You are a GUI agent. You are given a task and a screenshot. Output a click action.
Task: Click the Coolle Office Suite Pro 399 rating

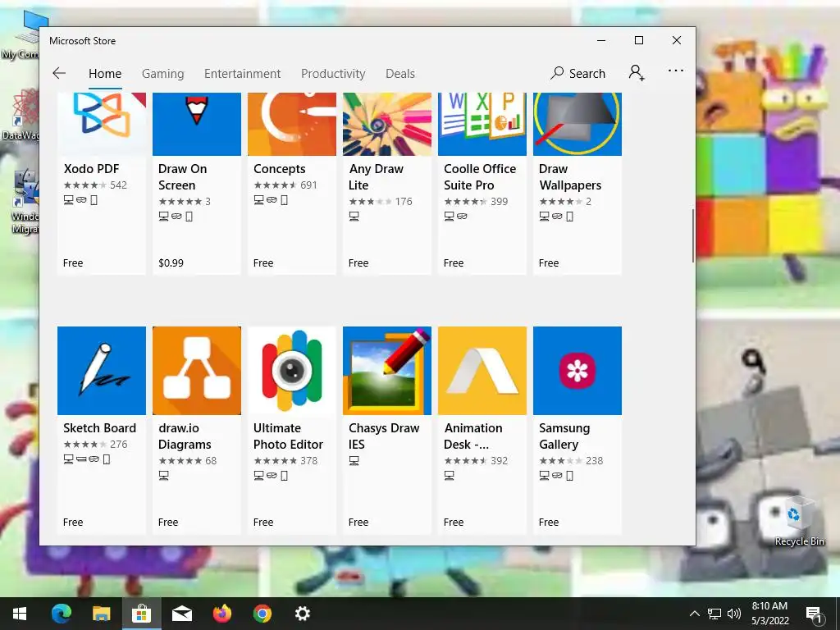476,202
